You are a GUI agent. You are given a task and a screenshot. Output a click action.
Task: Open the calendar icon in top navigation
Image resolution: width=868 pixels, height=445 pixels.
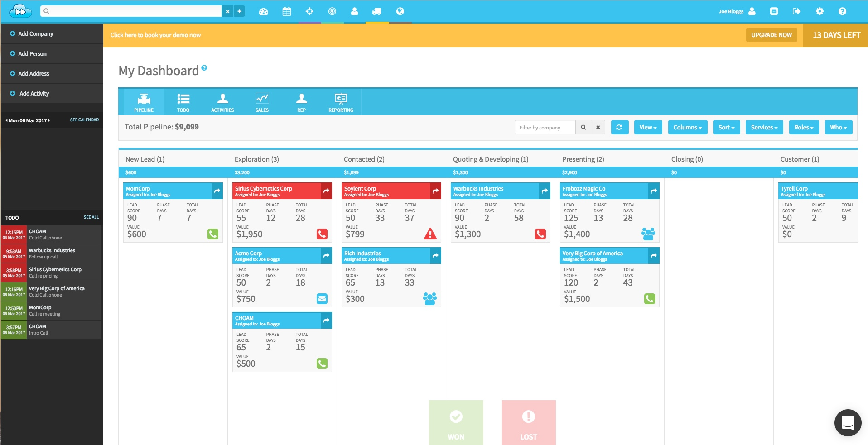[287, 11]
